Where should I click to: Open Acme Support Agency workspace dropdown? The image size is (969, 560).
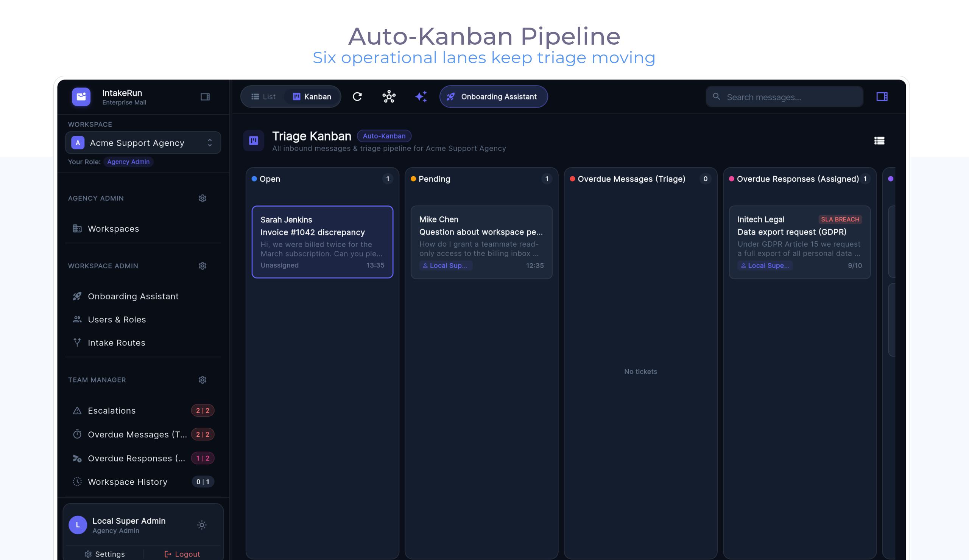(143, 143)
